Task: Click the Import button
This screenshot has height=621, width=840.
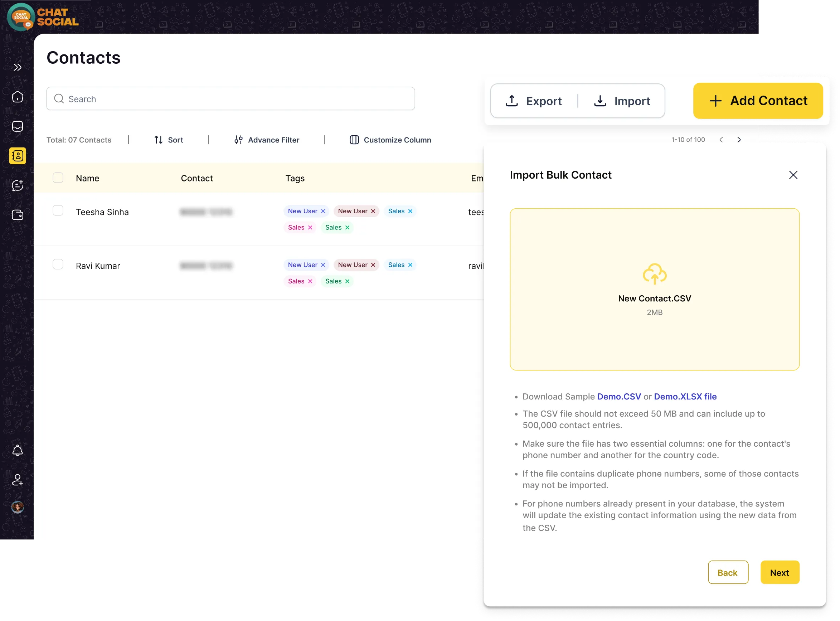Action: (622, 101)
